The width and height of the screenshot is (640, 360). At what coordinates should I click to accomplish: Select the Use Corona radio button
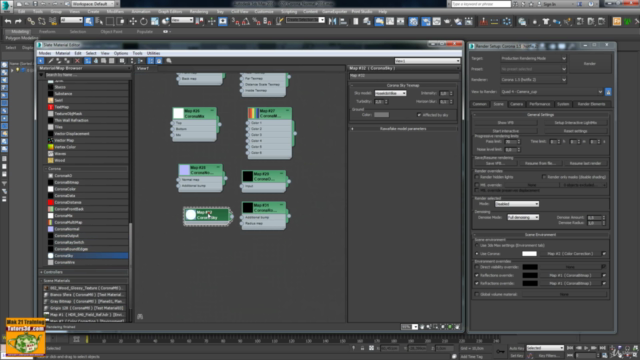pos(477,253)
